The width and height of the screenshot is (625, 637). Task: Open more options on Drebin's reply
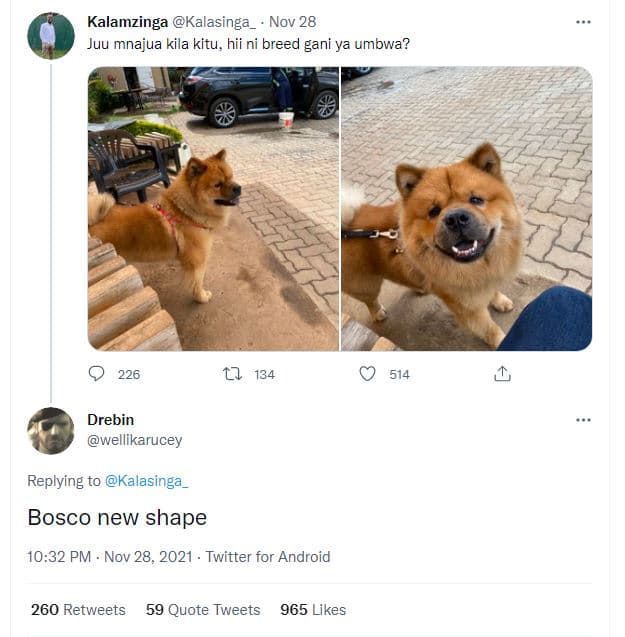[583, 420]
